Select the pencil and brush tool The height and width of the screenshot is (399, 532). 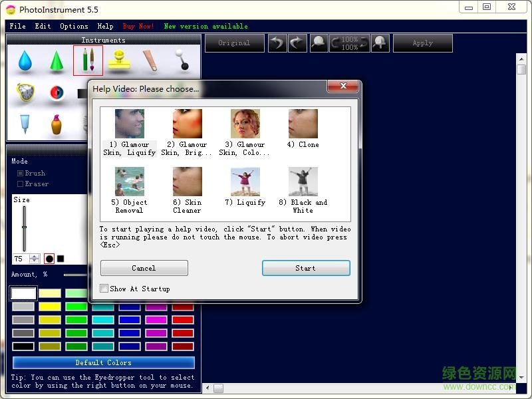pyautogui.click(x=88, y=61)
